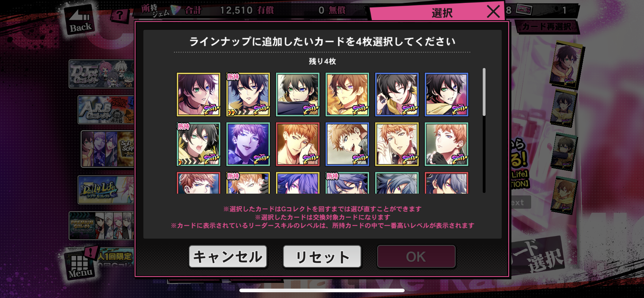Select orange-haired card with red border
Image resolution: width=644 pixels, height=298 pixels.
click(298, 144)
